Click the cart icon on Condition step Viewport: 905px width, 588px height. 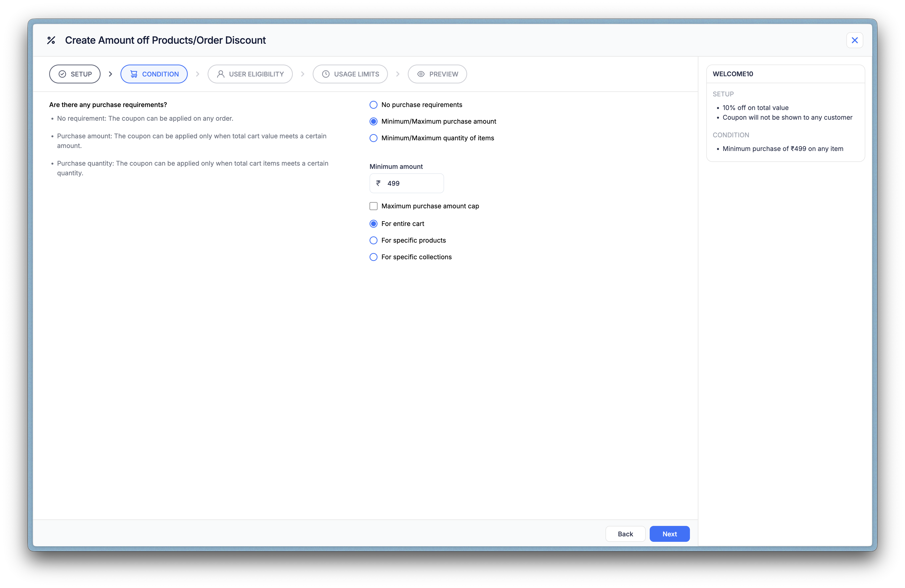134,74
